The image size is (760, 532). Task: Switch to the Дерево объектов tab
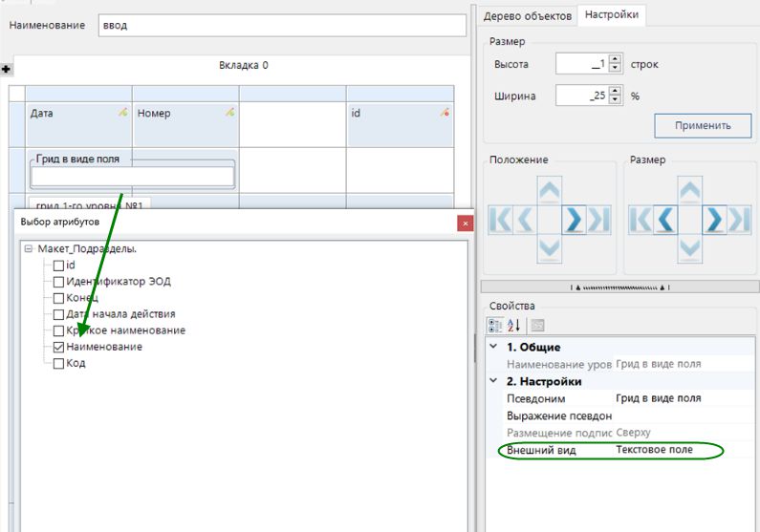(528, 16)
